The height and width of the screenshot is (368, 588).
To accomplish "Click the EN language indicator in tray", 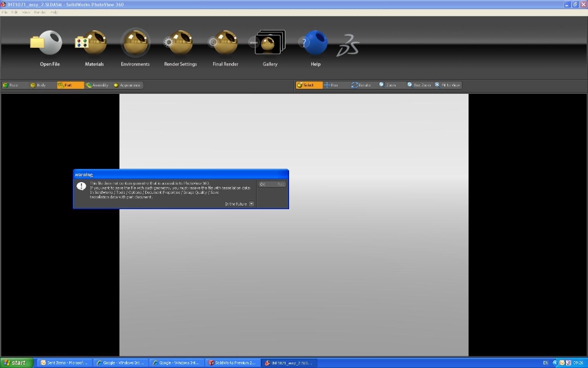I will tap(545, 362).
